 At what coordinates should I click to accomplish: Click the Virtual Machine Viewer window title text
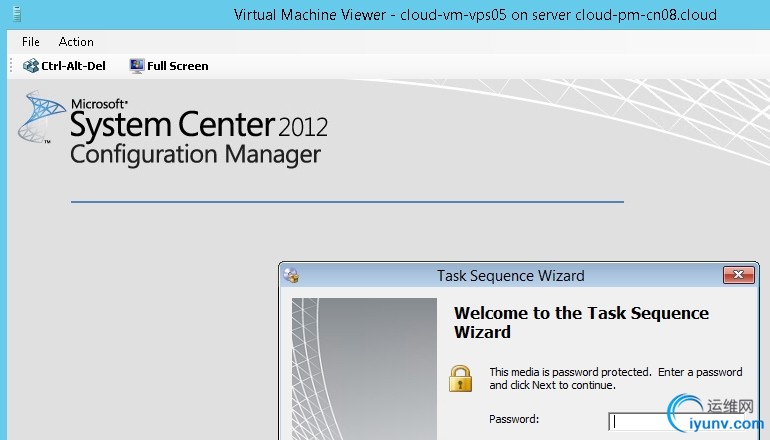click(x=475, y=15)
